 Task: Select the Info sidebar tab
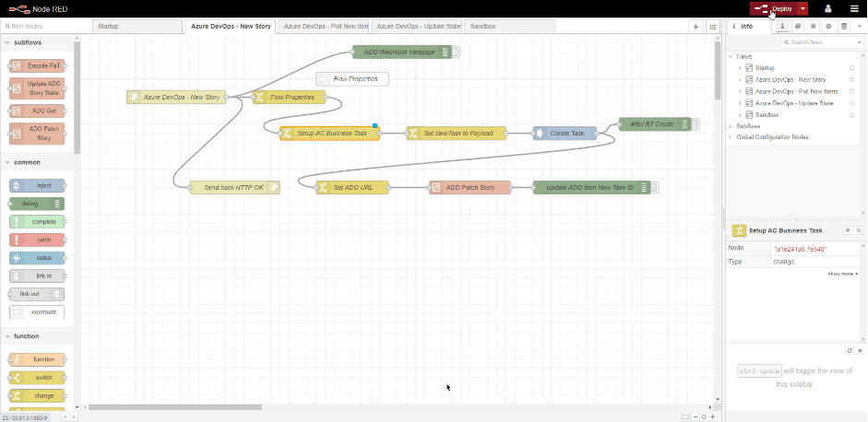[x=750, y=26]
